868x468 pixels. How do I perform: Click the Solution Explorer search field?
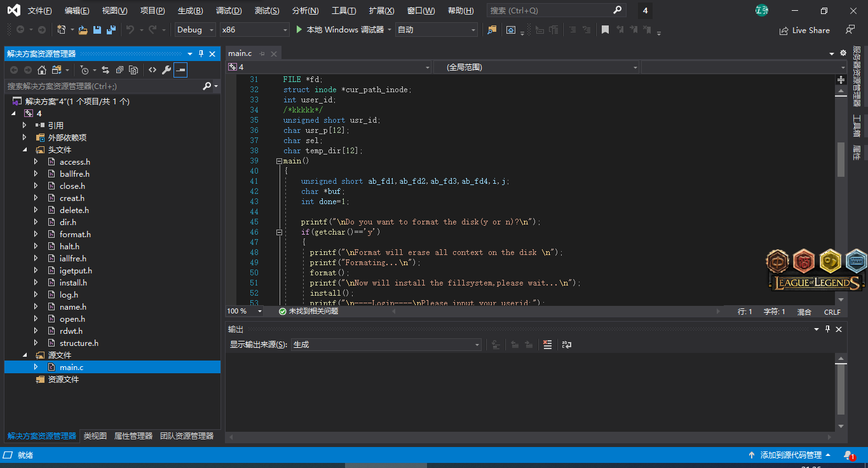[x=102, y=86]
